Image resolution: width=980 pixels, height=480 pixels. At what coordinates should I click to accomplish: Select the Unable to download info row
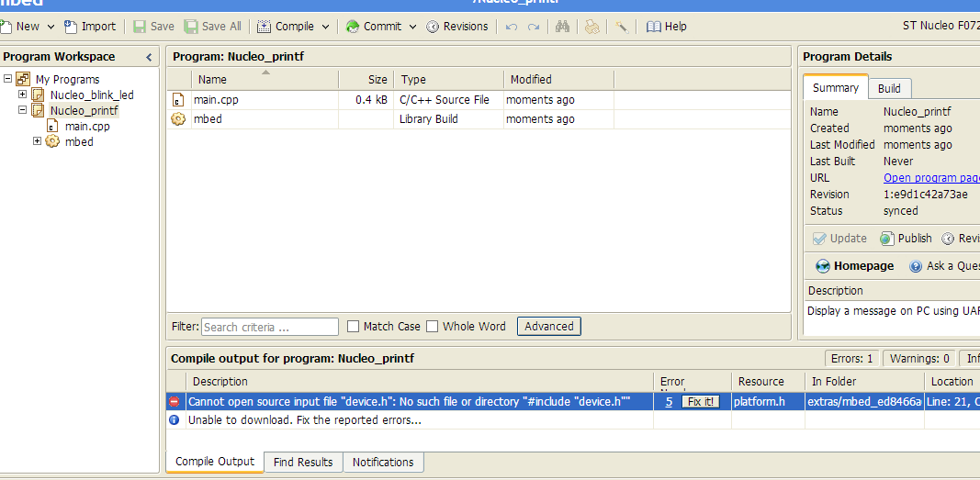(573, 420)
